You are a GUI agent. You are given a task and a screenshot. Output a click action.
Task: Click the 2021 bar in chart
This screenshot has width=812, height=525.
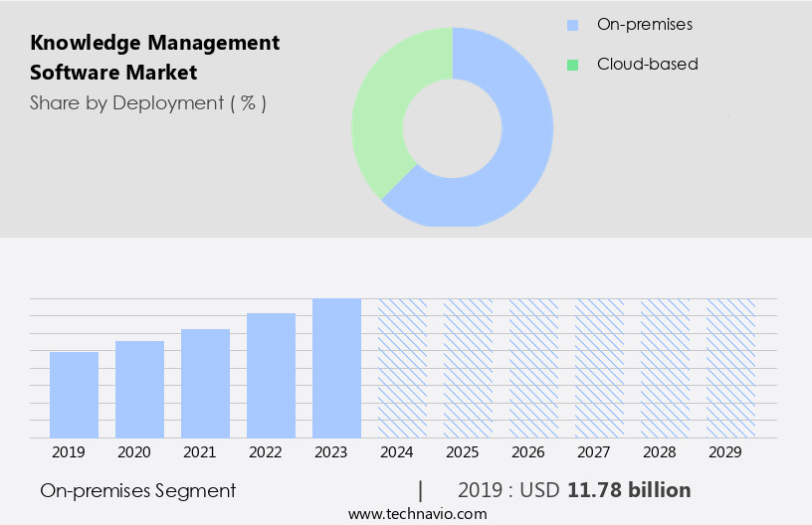pos(205,383)
